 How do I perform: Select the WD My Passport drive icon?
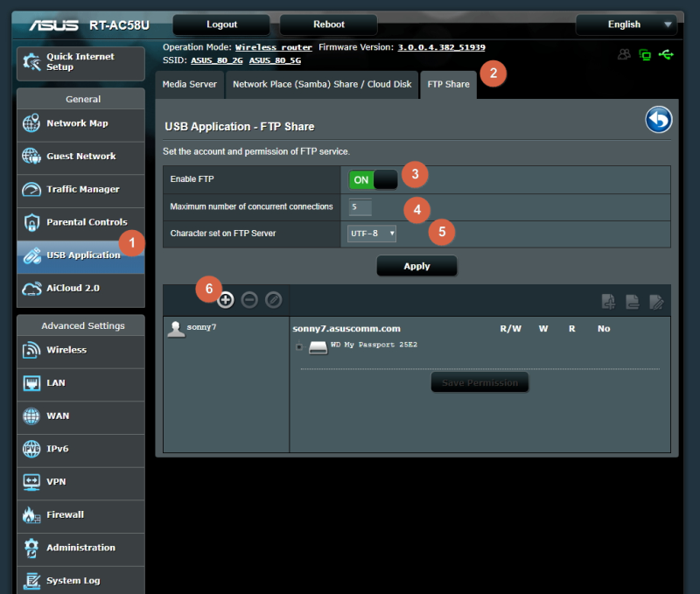tap(318, 347)
